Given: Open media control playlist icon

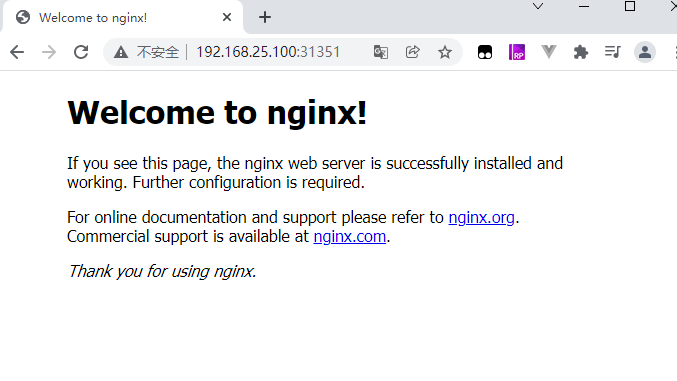Looking at the screenshot, I should [613, 52].
